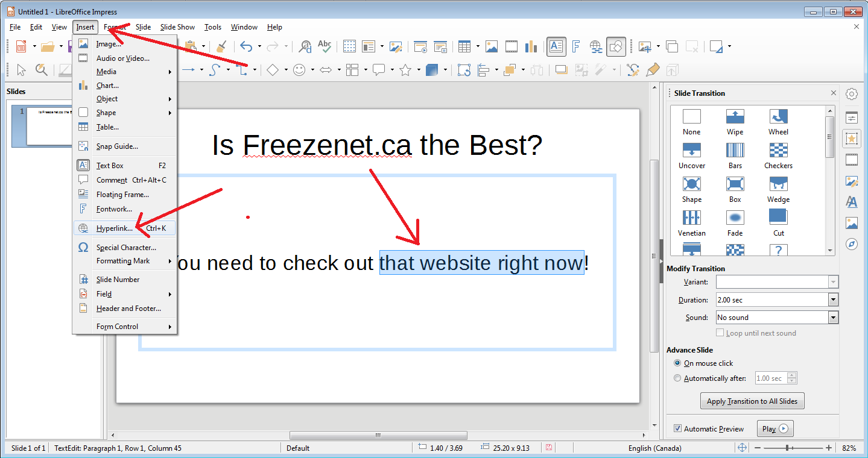The image size is (868, 458).
Task: Select the Fade transition icon
Action: (735, 223)
